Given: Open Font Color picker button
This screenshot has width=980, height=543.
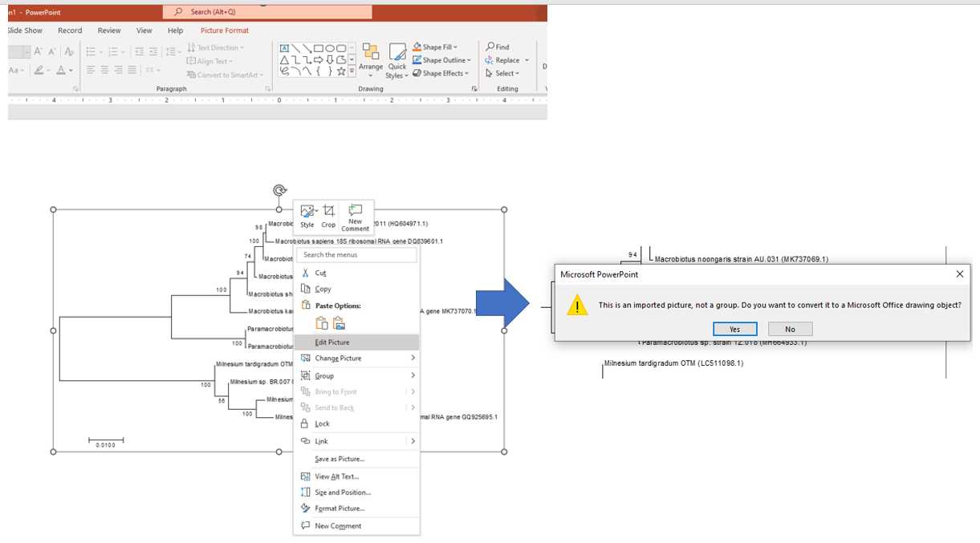Looking at the screenshot, I should click(x=64, y=70).
